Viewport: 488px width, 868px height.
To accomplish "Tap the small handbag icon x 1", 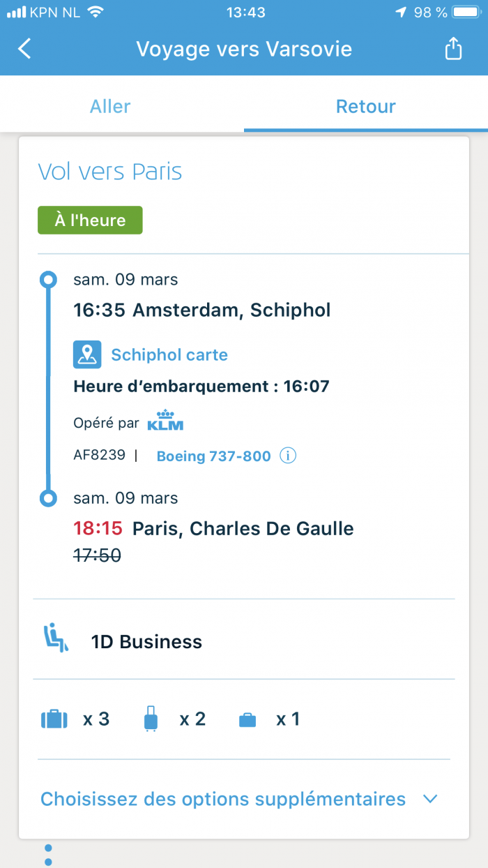I will [x=247, y=720].
